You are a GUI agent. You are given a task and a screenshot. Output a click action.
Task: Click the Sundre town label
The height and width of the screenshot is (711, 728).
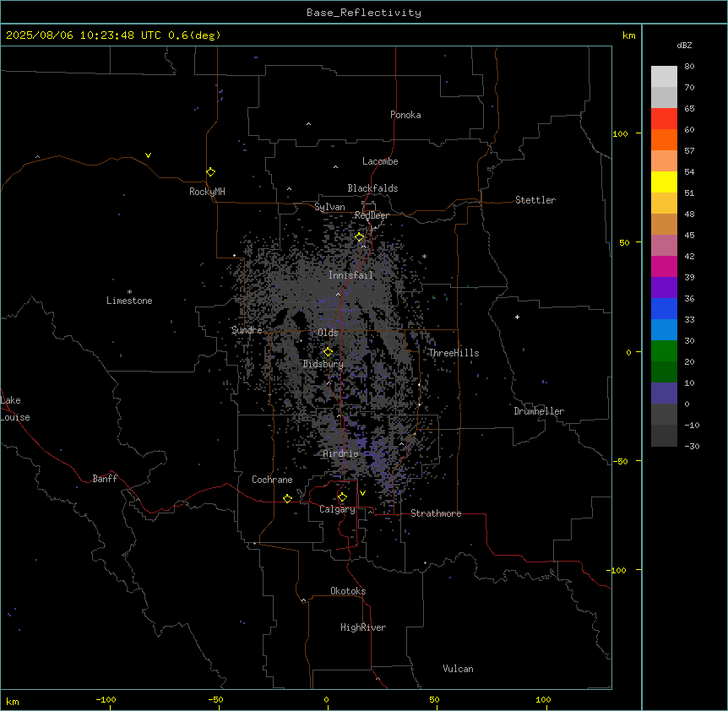tap(247, 330)
